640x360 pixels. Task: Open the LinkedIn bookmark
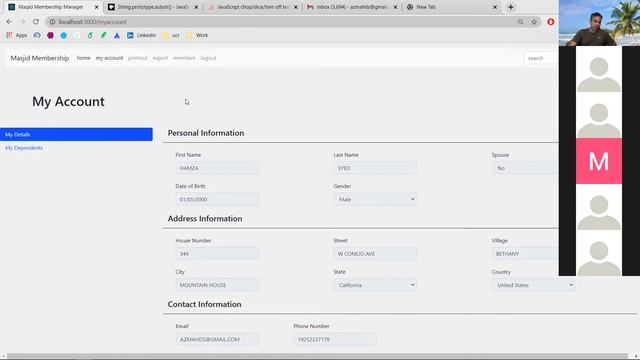(x=141, y=36)
